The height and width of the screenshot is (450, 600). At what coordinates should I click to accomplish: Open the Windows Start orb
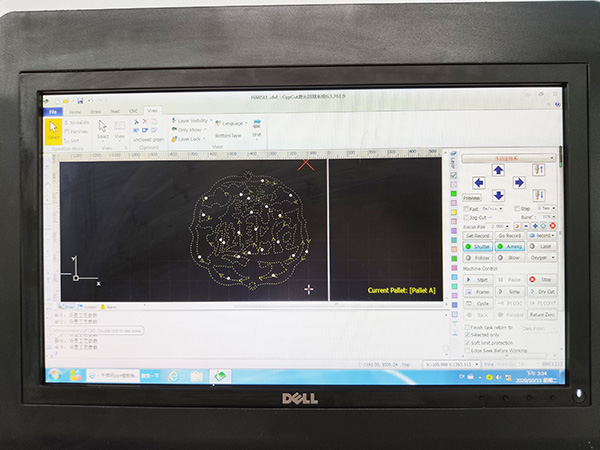[55, 375]
